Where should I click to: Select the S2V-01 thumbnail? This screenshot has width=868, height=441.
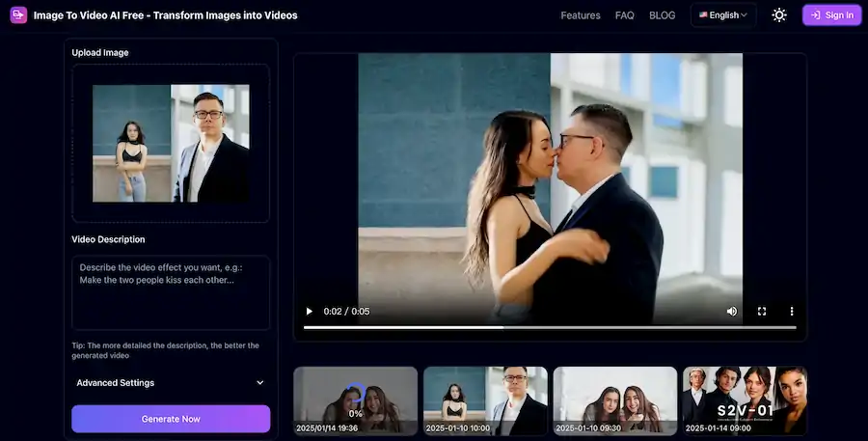[x=746, y=400]
